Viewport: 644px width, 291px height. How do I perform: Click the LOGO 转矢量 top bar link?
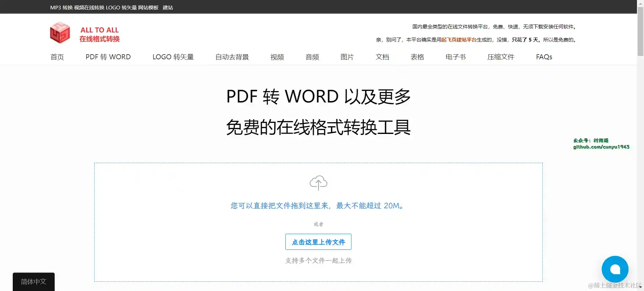click(121, 7)
